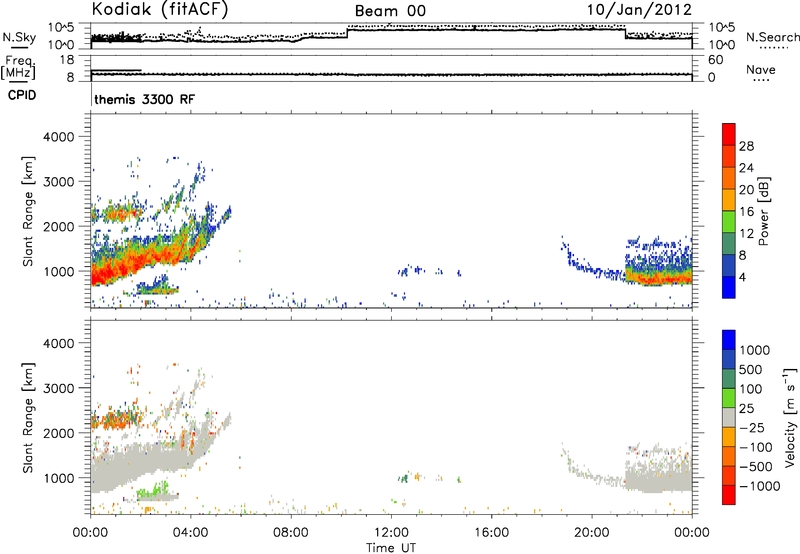Click the orange 20–24 dB Power swatch
The image size is (800, 554).
[x=729, y=179]
